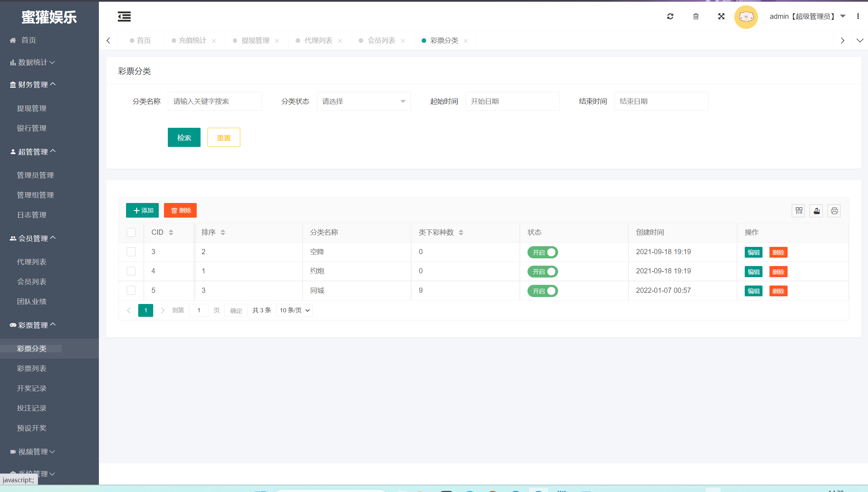Click the 分类名称 keyword input field
Image resolution: width=868 pixels, height=492 pixels.
coord(215,101)
